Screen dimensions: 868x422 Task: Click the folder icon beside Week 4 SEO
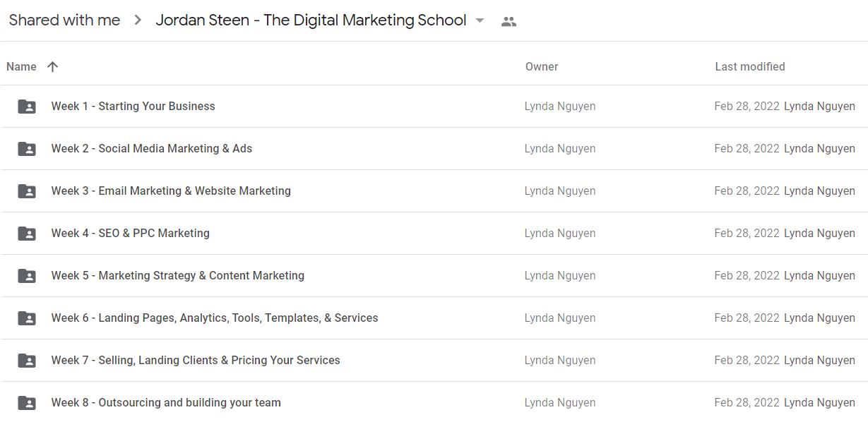pos(27,234)
